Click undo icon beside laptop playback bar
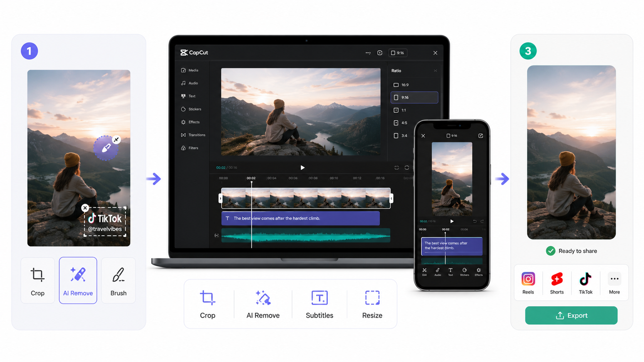The width and height of the screenshot is (644, 362). click(x=397, y=168)
